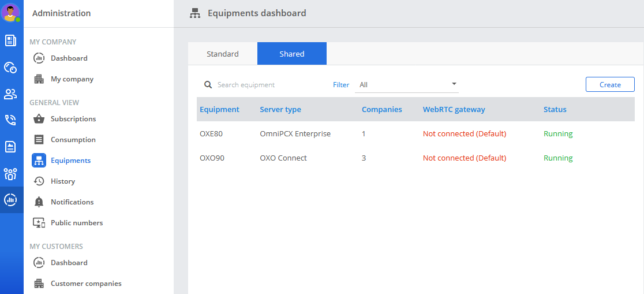Open contacts people icon in left rail
The image size is (644, 294).
[x=10, y=94]
